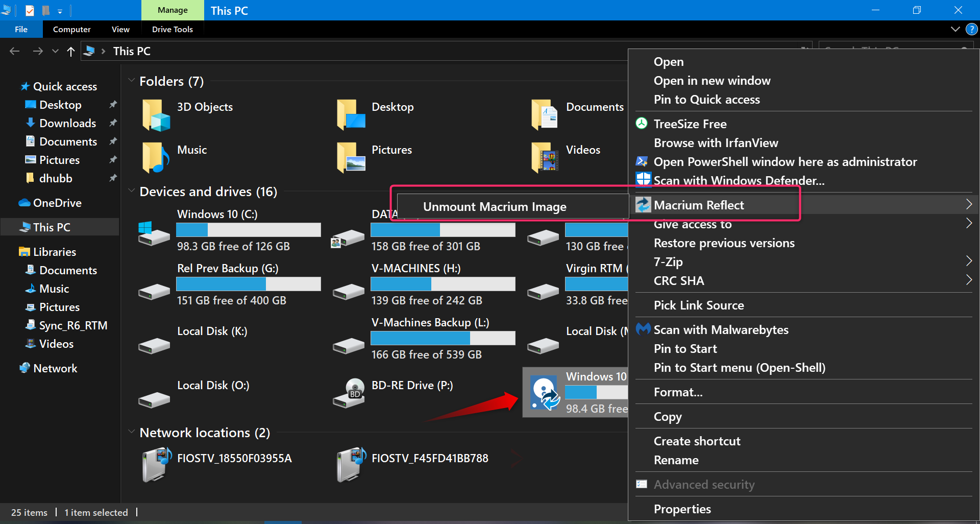Viewport: 980px width, 524px height.
Task: Click the Malwarebytes icon in context menu
Action: pos(643,329)
